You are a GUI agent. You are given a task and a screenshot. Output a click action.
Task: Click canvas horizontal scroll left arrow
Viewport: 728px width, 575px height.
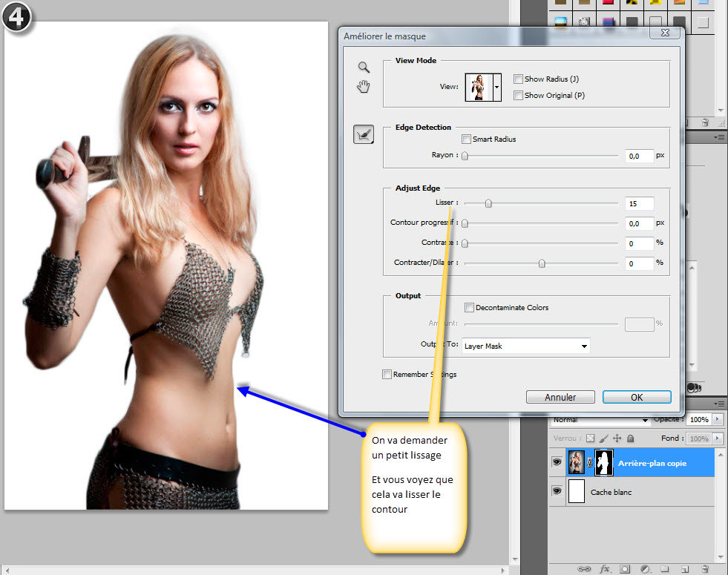[x=7, y=571]
